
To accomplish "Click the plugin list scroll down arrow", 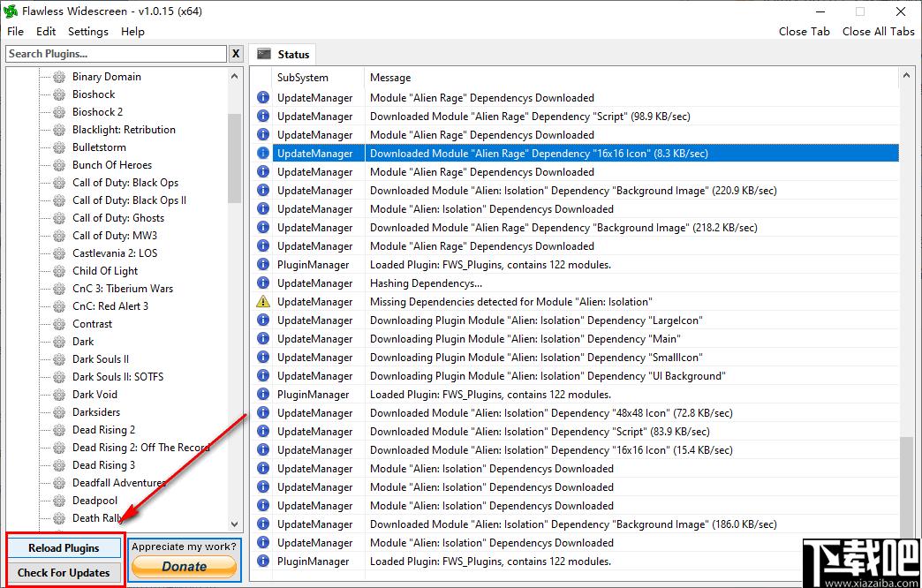I will [235, 524].
